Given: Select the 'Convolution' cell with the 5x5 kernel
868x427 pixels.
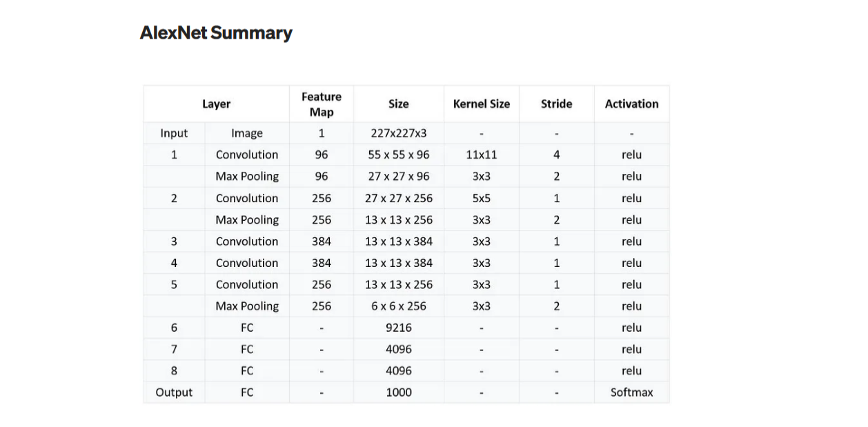Looking at the screenshot, I should [247, 198].
